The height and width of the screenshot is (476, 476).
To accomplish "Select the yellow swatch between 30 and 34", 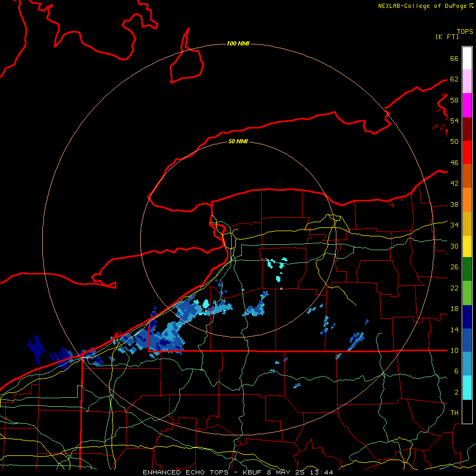I will tap(467, 246).
